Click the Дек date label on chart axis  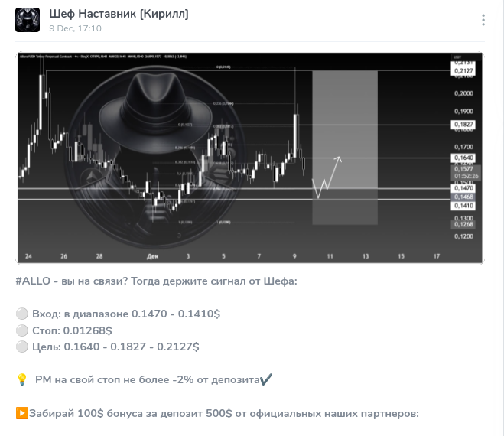(152, 255)
